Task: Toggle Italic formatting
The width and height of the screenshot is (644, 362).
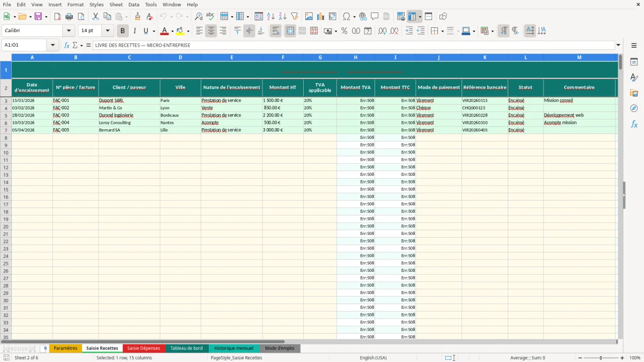Action: pyautogui.click(x=134, y=31)
